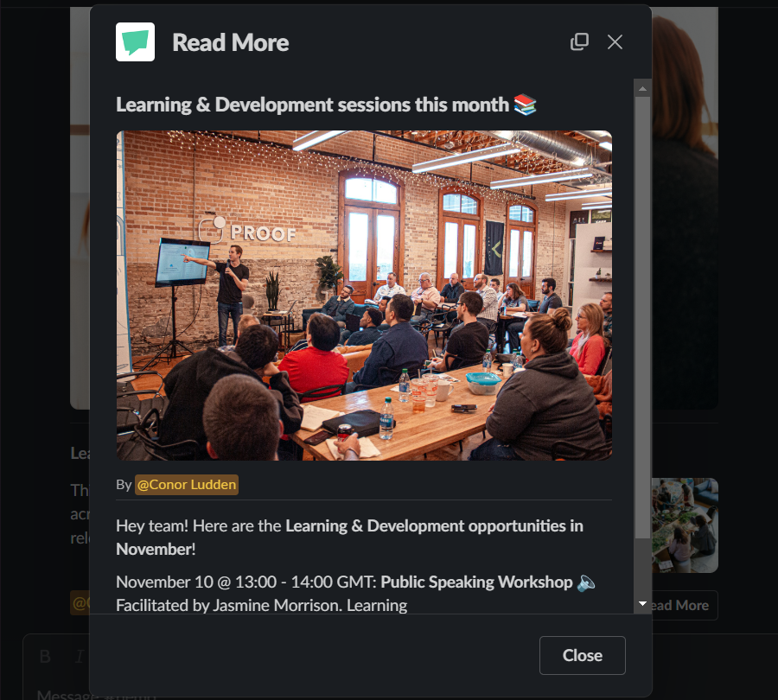Screen dimensions: 778x700
Task: Open modal in new window icon
Action: pyautogui.click(x=579, y=41)
